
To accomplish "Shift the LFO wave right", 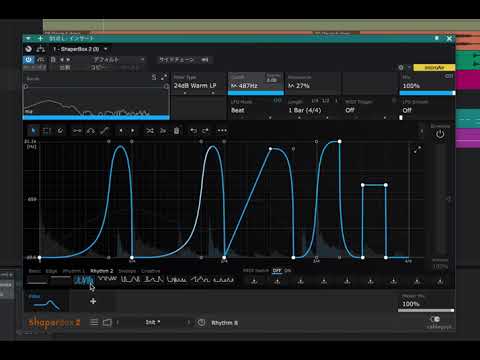I will pos(132,131).
